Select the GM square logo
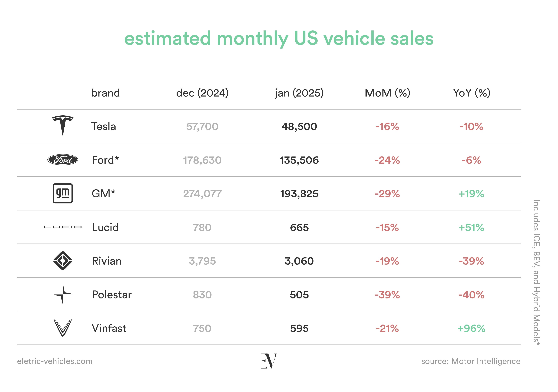The width and height of the screenshot is (558, 392). click(63, 193)
